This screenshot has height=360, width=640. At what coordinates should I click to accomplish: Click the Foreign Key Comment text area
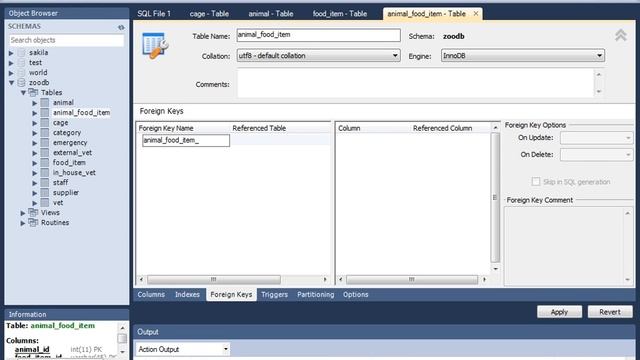(565, 246)
